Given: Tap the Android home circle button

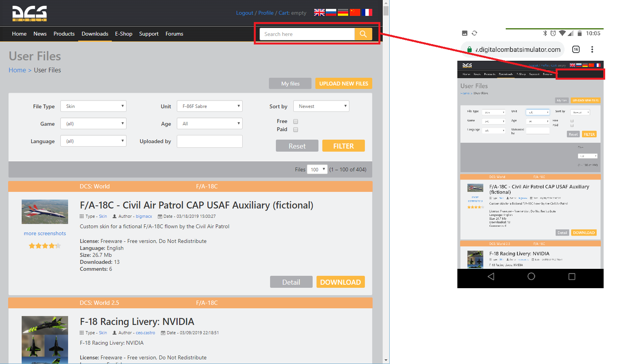Looking at the screenshot, I should point(531,276).
